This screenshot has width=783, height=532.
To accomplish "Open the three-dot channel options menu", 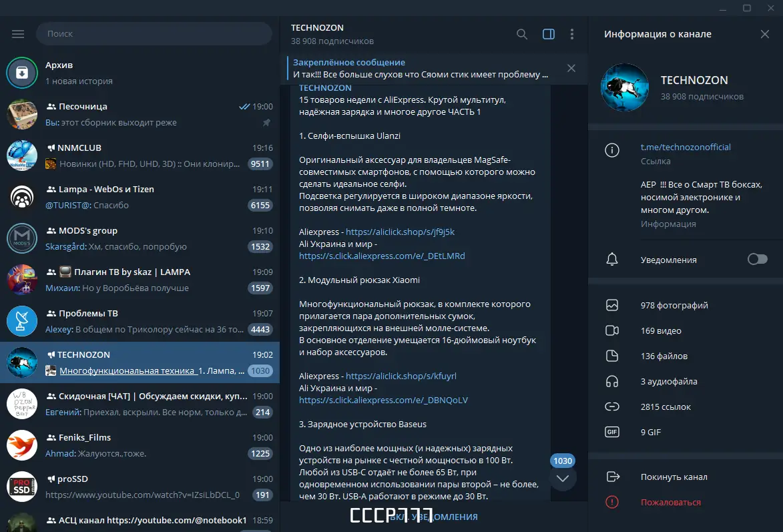I will pyautogui.click(x=572, y=33).
